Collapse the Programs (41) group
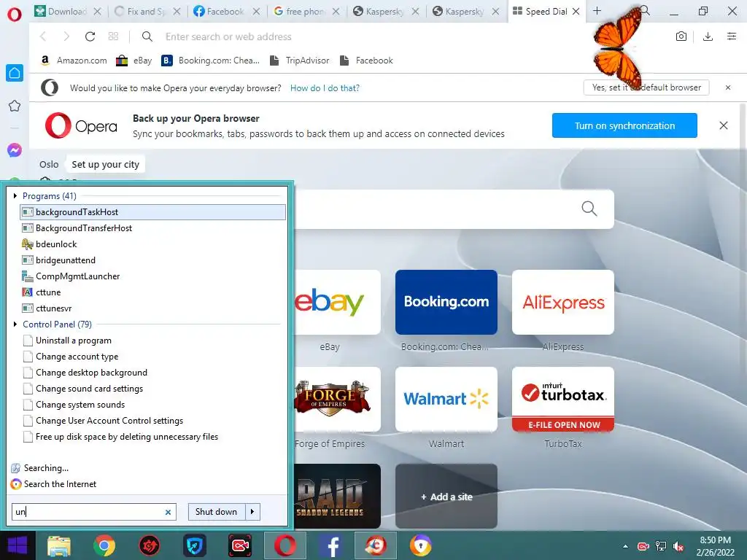 coord(15,195)
